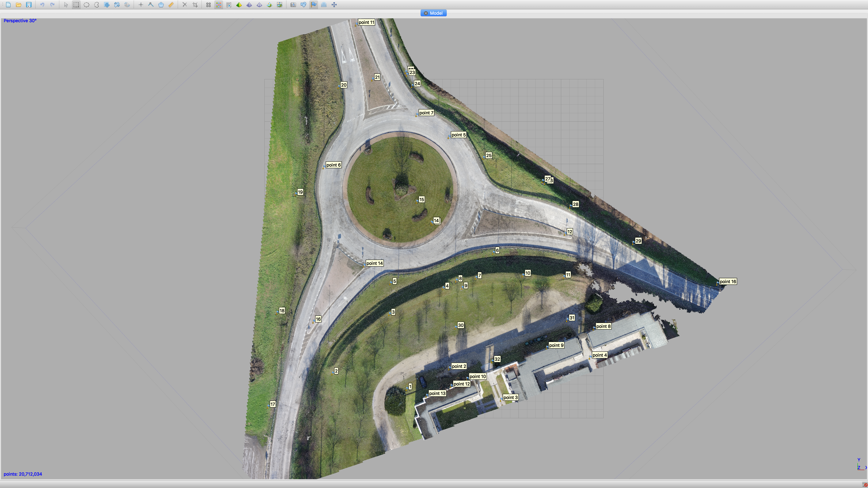
Task: Close the Model tab
Action: [426, 13]
